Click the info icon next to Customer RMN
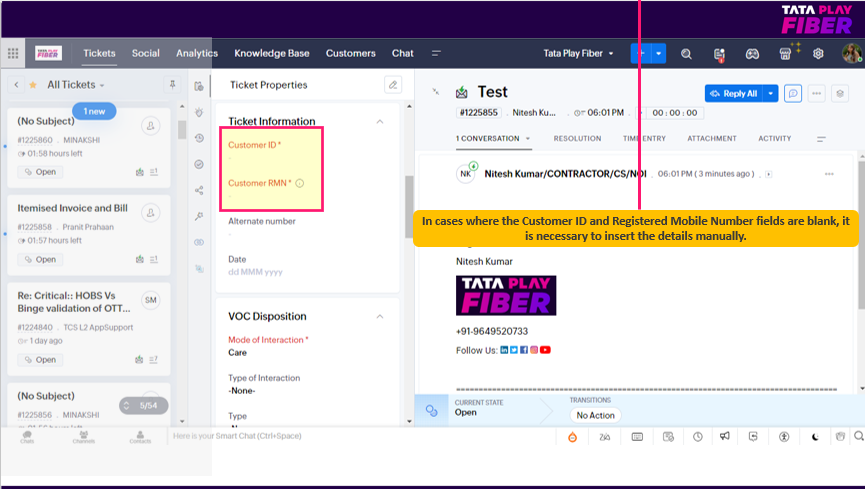 (300, 183)
